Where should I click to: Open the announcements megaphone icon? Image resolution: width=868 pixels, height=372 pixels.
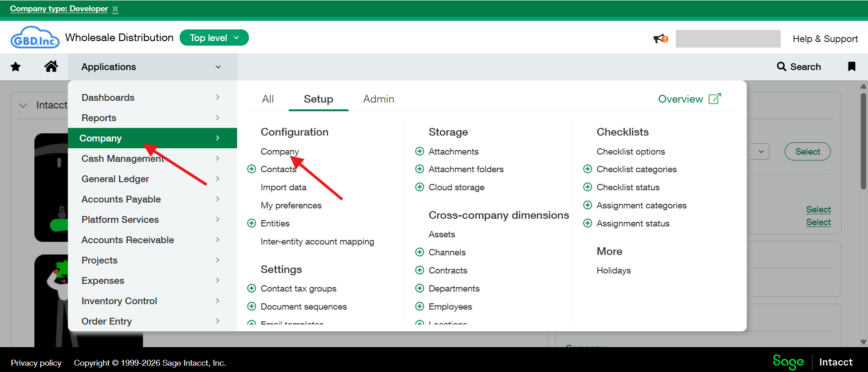tap(660, 39)
